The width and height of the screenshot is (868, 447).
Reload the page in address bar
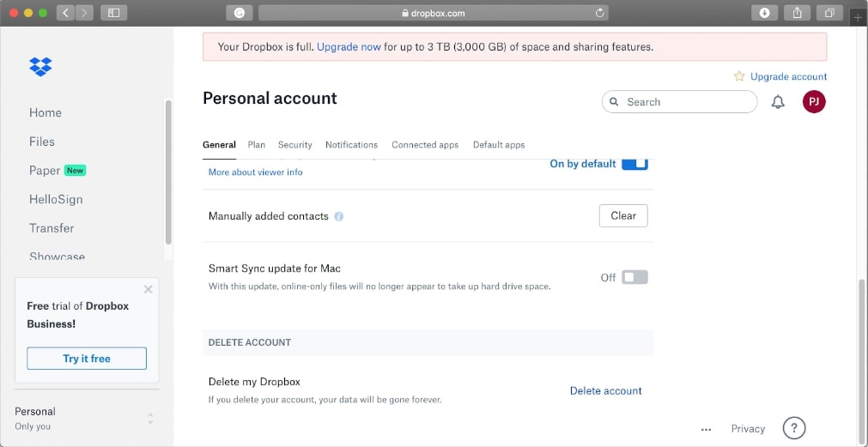coord(599,13)
